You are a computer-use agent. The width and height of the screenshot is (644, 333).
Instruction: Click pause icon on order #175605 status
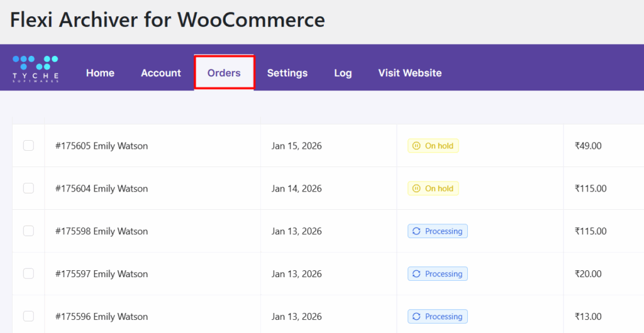[416, 146]
